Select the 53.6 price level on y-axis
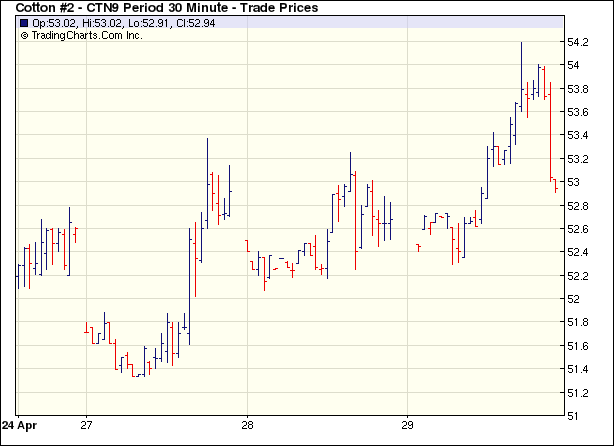Screen dimensions: 614x446 coord(578,112)
